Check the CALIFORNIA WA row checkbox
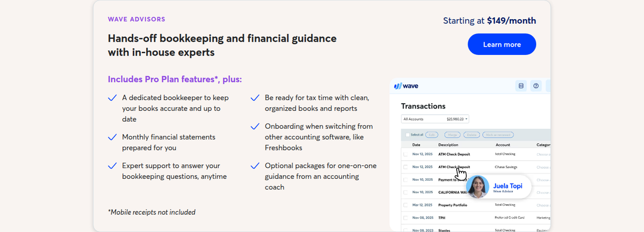Screen dimensions: 644x232 (x=405, y=192)
